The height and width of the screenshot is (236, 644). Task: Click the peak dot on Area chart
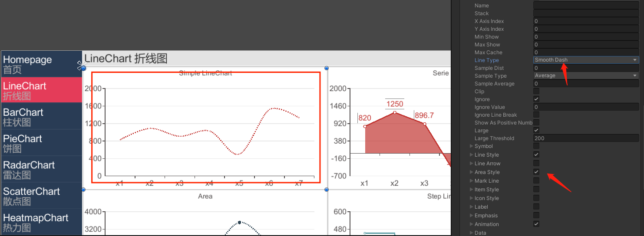239,223
